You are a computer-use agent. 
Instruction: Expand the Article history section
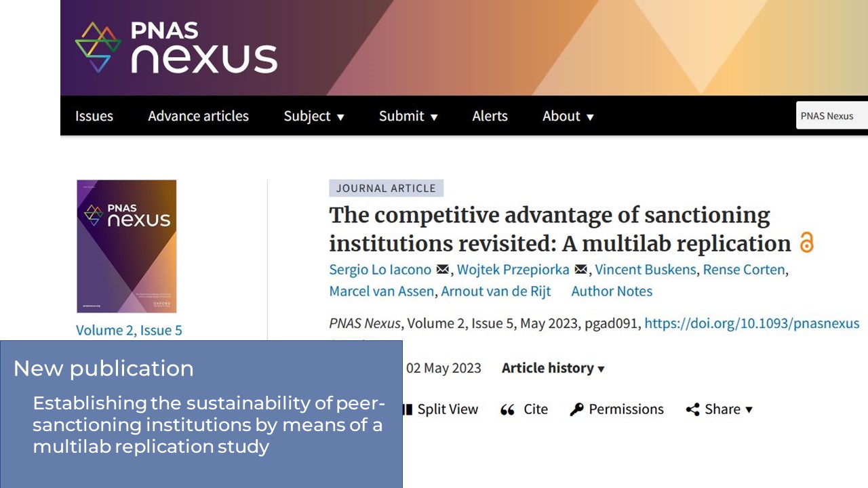pyautogui.click(x=553, y=368)
